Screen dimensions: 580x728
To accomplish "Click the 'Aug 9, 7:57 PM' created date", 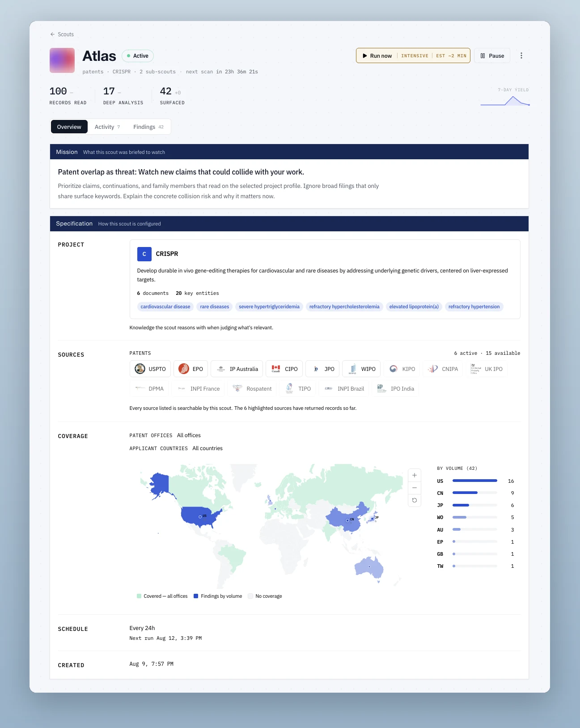I will pyautogui.click(x=152, y=664).
